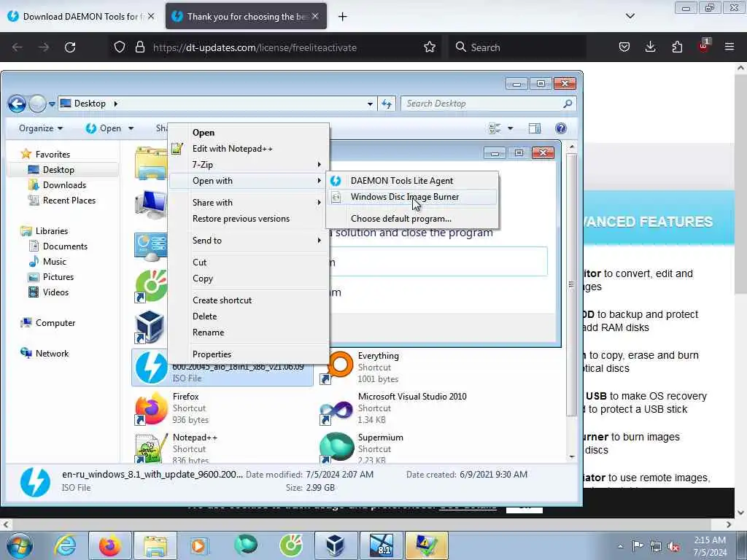
Task: Expand the Send to submenu
Action: [248, 241]
